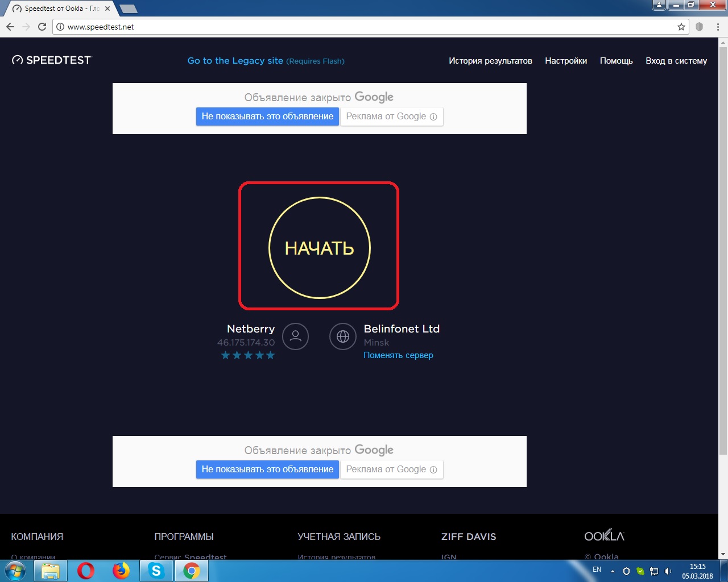Click the ZIFF DAVIS footer heading
Screen dimensions: 728x582
469,537
